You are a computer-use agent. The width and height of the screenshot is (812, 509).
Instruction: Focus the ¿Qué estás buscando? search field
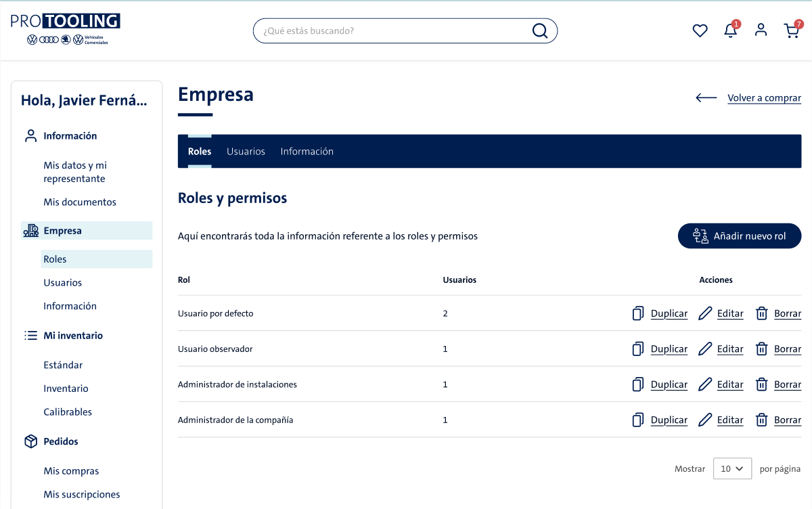pyautogui.click(x=405, y=30)
